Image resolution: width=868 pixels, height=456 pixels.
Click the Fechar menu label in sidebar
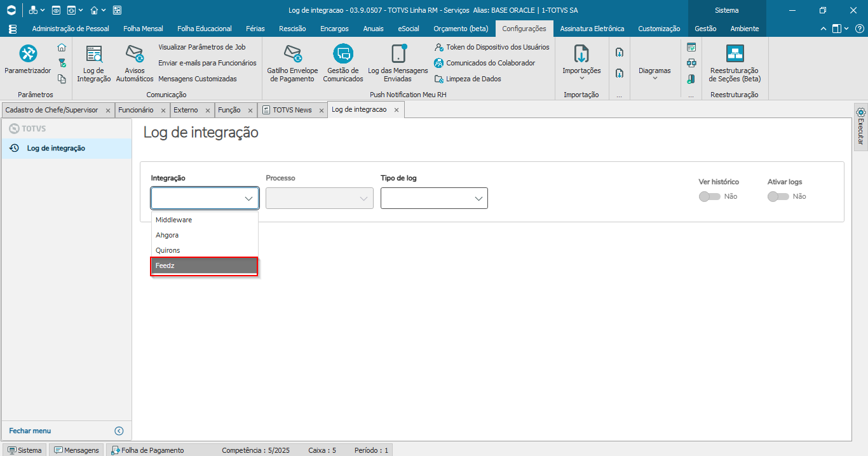[x=30, y=431]
